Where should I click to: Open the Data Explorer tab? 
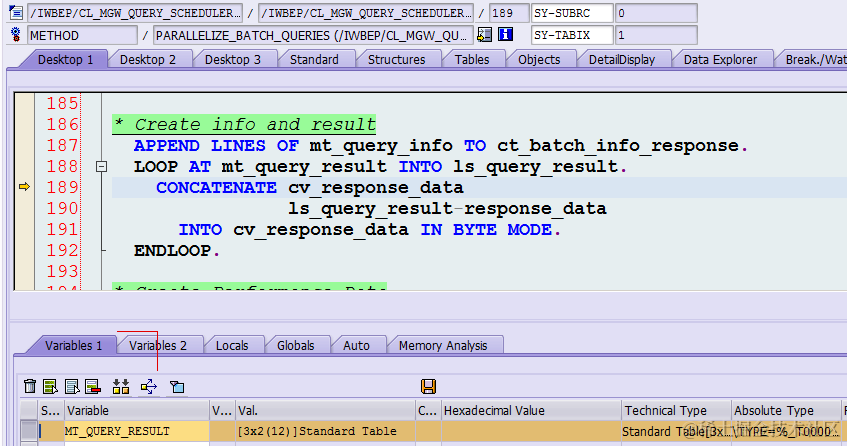[720, 59]
